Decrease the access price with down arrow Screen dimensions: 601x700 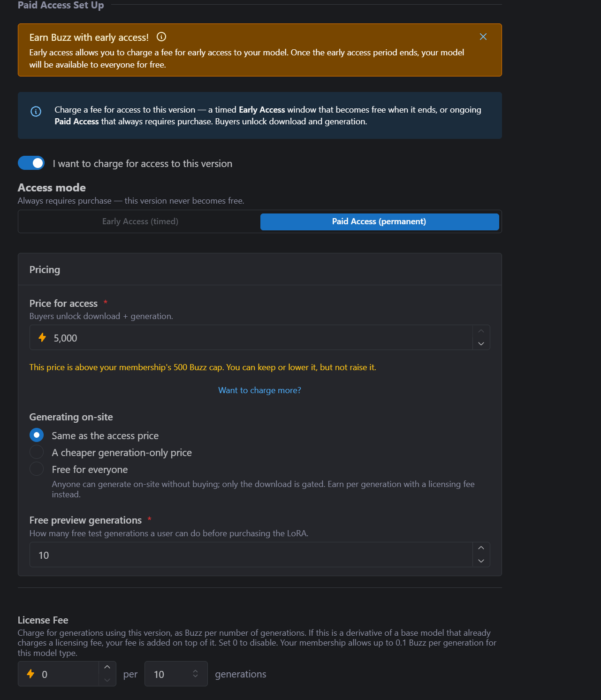click(x=481, y=343)
